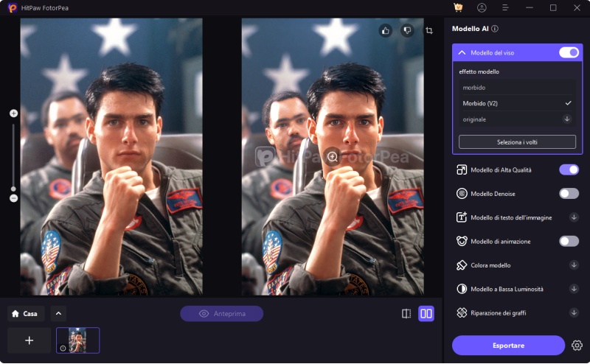Download Modello di testo dell'immagine

tap(574, 217)
